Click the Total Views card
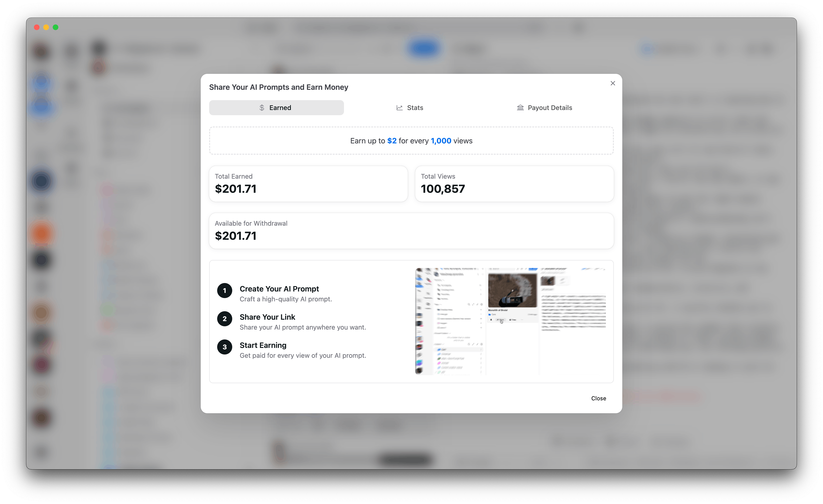 coord(514,184)
